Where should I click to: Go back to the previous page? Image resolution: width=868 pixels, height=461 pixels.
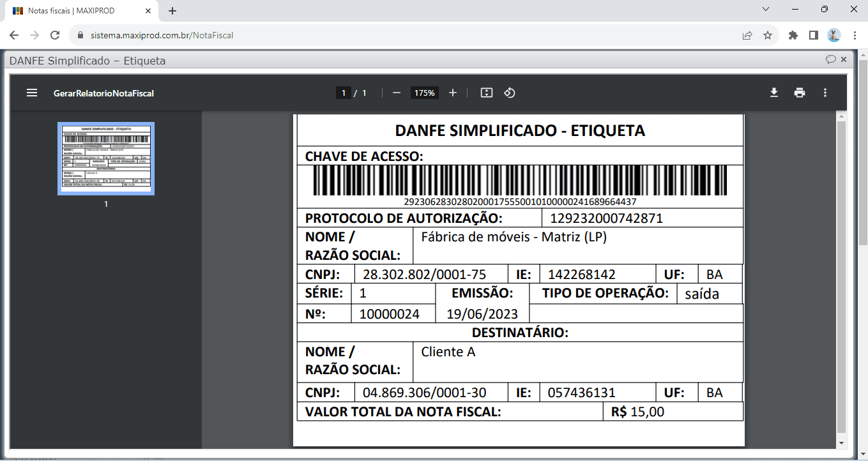coord(14,36)
